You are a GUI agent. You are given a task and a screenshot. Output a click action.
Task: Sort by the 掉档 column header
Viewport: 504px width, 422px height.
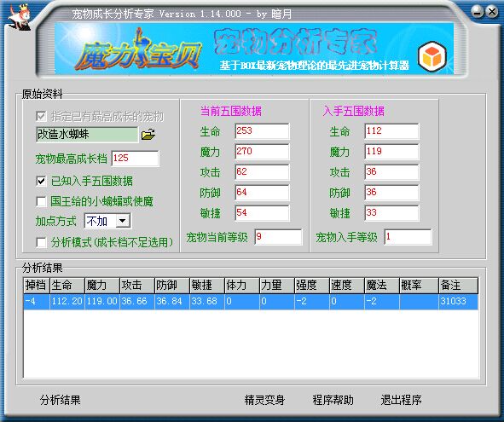pos(37,285)
